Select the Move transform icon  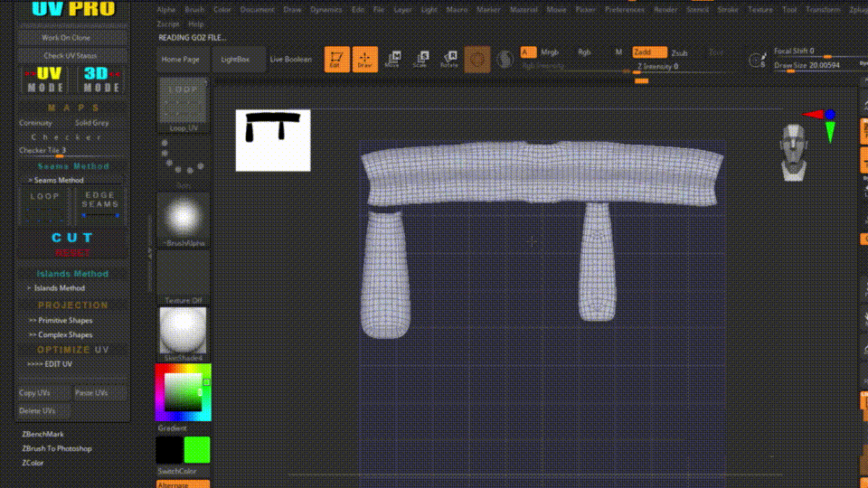pyautogui.click(x=392, y=60)
